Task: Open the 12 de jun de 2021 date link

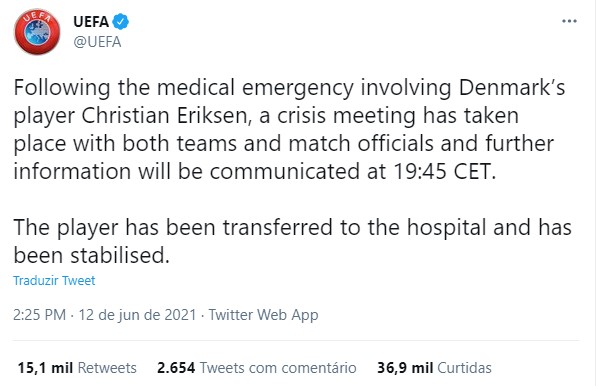Action: click(x=137, y=315)
